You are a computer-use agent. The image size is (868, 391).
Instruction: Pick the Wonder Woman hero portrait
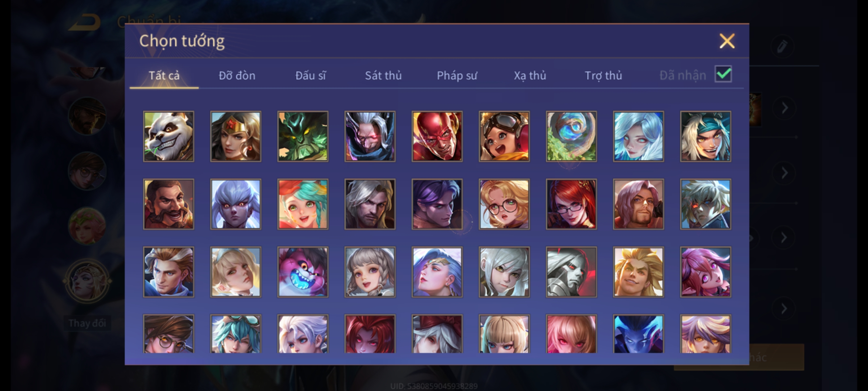[236, 136]
